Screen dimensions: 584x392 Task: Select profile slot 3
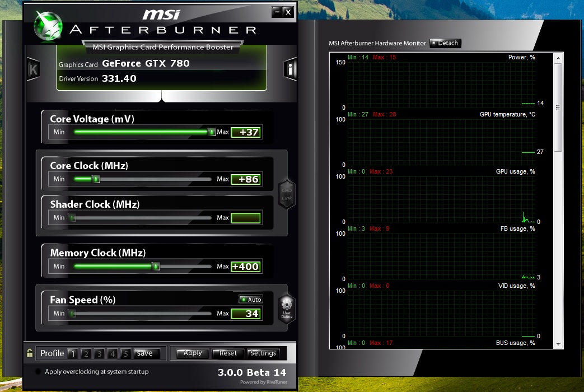click(99, 353)
